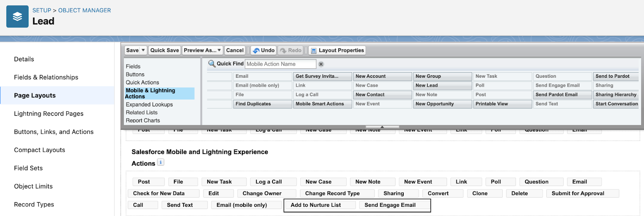The image size is (644, 216).
Task: Select Report Charts palette category
Action: [x=143, y=120]
